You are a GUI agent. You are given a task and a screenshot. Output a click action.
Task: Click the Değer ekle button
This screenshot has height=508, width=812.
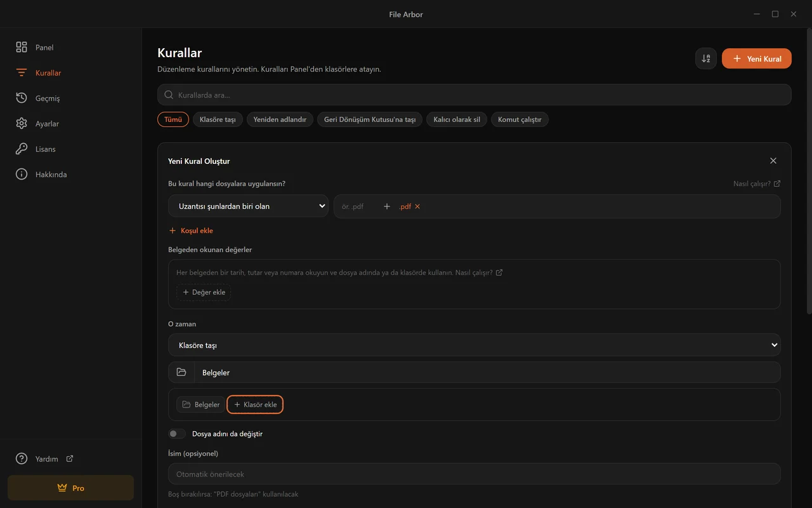pyautogui.click(x=204, y=292)
